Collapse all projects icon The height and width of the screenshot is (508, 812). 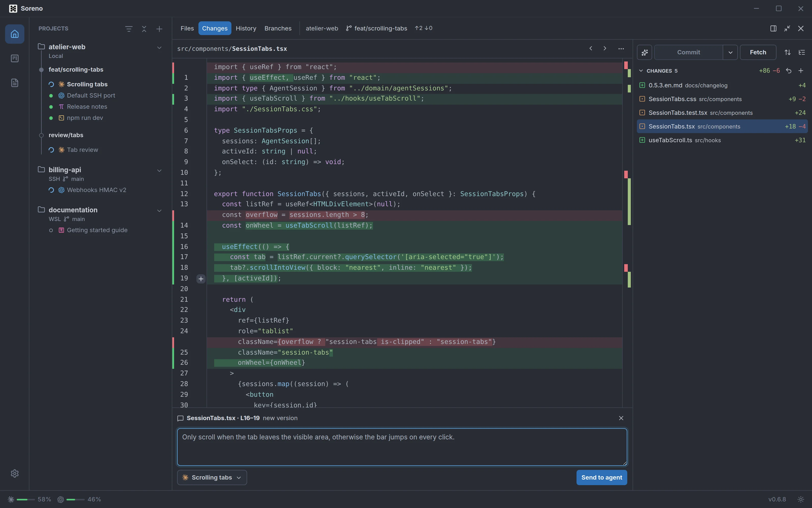click(x=144, y=29)
